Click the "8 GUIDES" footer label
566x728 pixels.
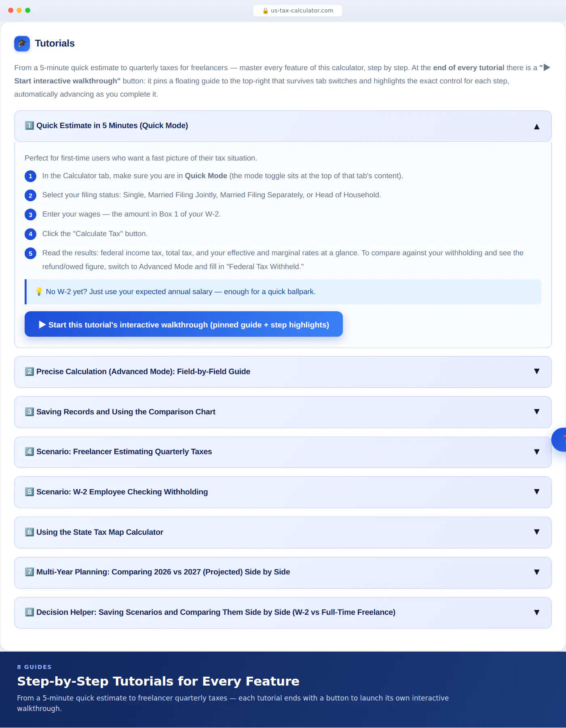point(34,667)
